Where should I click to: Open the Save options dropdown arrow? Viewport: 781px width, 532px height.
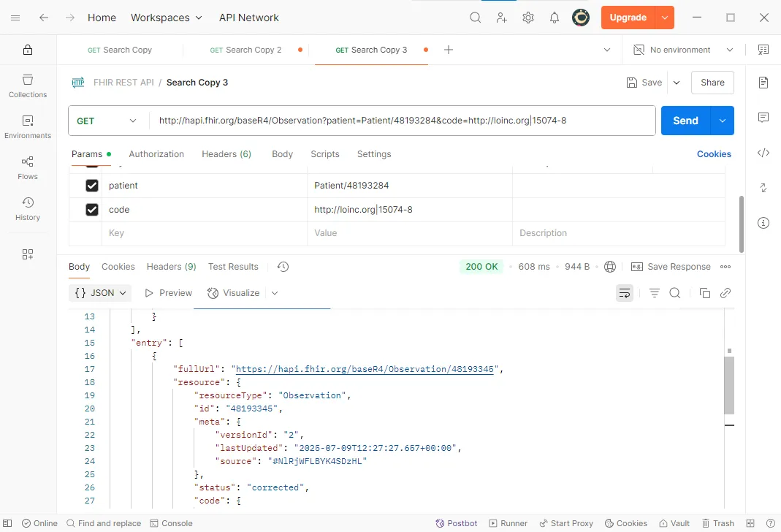(677, 83)
